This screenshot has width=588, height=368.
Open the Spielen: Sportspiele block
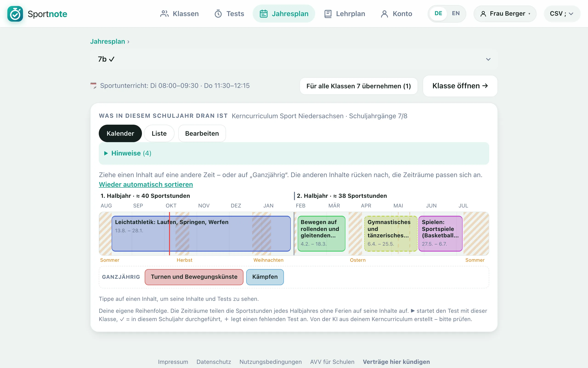440,234
